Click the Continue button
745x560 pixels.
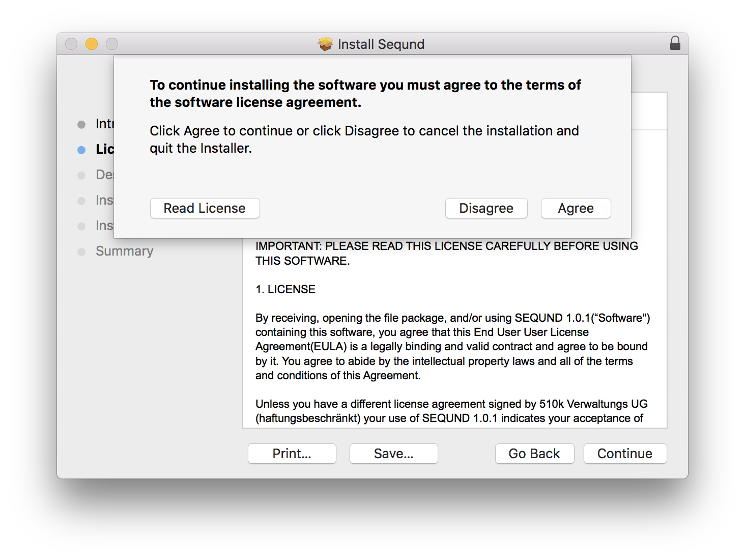click(625, 454)
